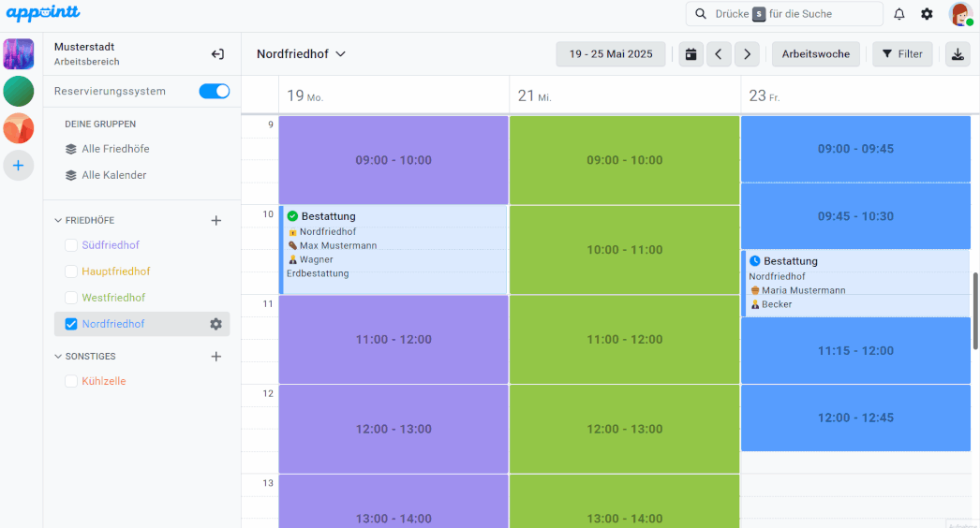980x528 pixels.
Task: Uncheck the Nordfriedhof checkbox
Action: click(x=71, y=324)
